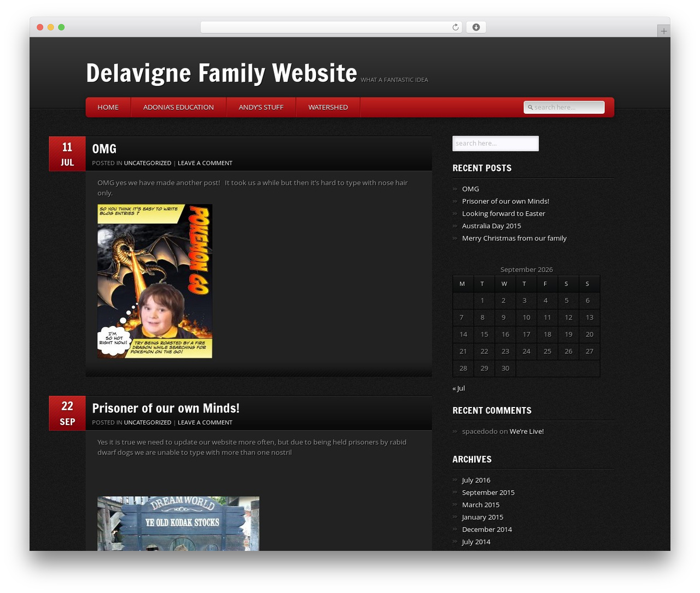Open Merry Christmas from our family post
Screen dimensions: 700x593
click(514, 238)
